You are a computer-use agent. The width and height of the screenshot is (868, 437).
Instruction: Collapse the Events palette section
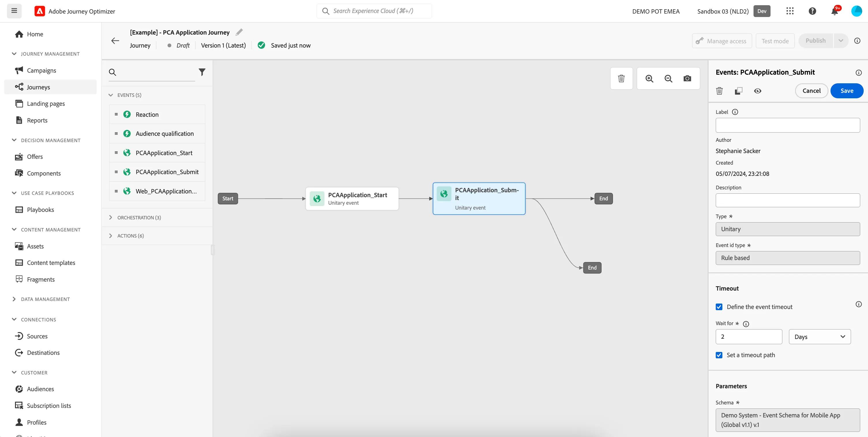tap(110, 95)
